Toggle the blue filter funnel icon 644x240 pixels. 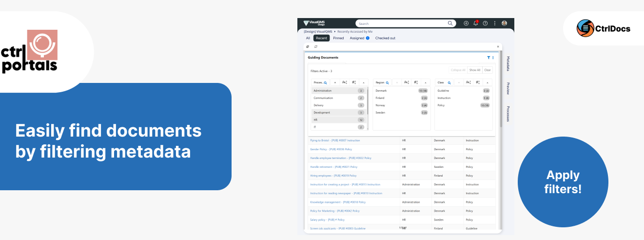[488, 58]
